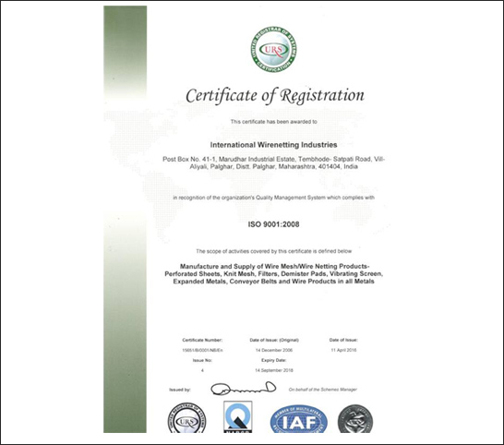
Task: Click 'On behalf of the Schemes Manager' text
Action: (323, 390)
